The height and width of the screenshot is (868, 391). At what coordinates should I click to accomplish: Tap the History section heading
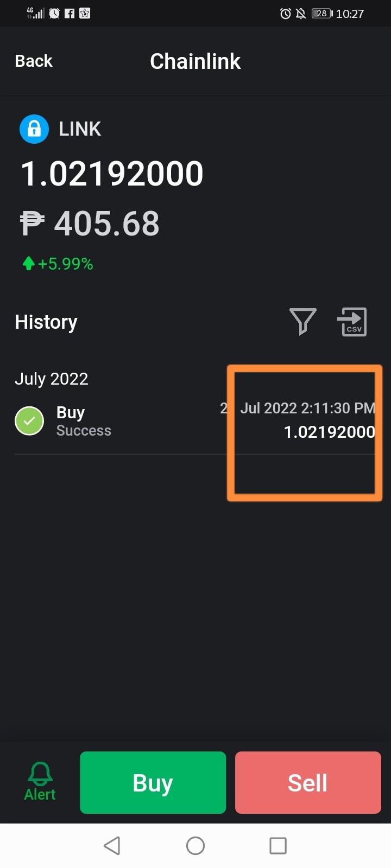click(46, 322)
